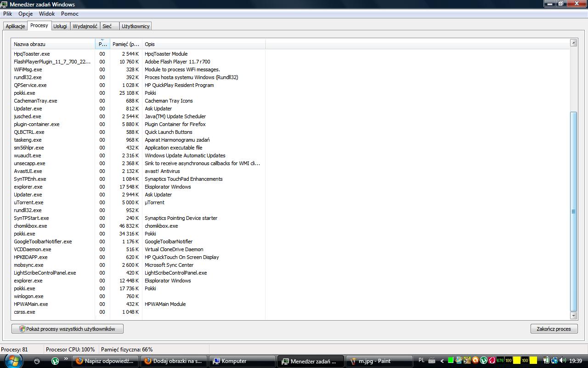This screenshot has height=368, width=588.
Task: Open the Pomoc menu
Action: click(70, 14)
